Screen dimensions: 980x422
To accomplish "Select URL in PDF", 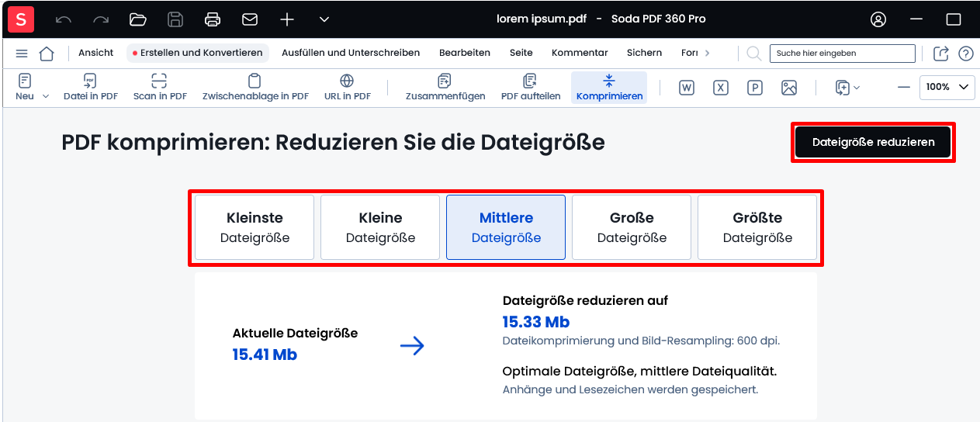I will click(347, 88).
